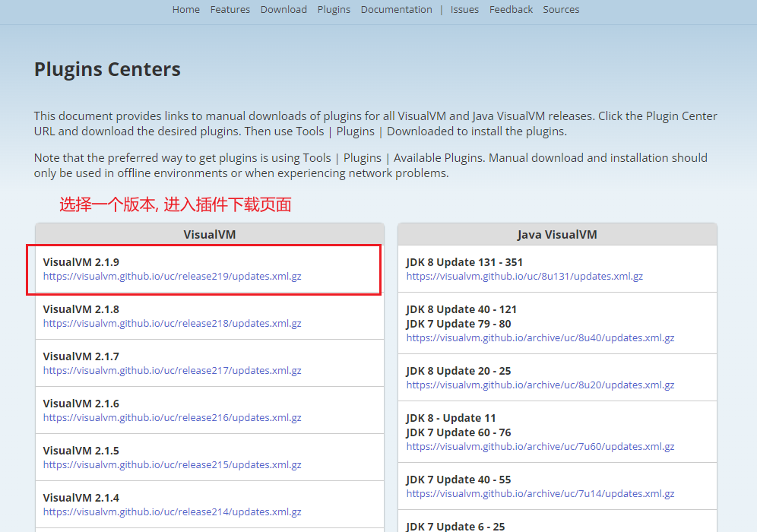Select the 'VisualVM 2.1.6' title text
757x532 pixels.
coord(81,404)
